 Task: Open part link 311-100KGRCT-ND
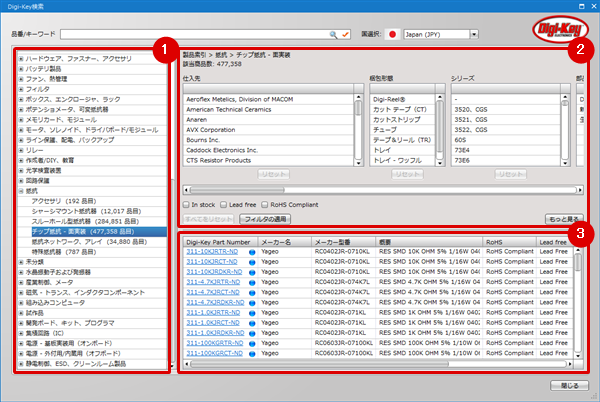click(214, 353)
